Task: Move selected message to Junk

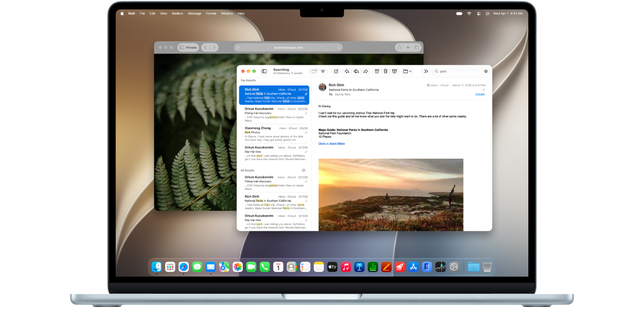Action: coord(394,71)
